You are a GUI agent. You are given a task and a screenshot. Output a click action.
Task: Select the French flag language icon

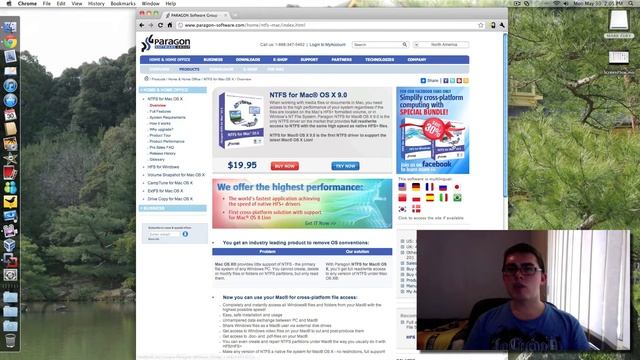click(x=429, y=187)
